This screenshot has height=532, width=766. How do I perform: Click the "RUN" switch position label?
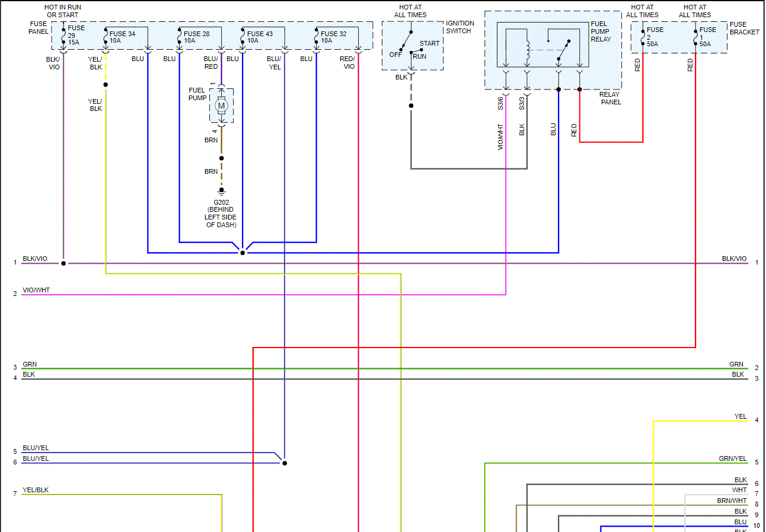[420, 56]
